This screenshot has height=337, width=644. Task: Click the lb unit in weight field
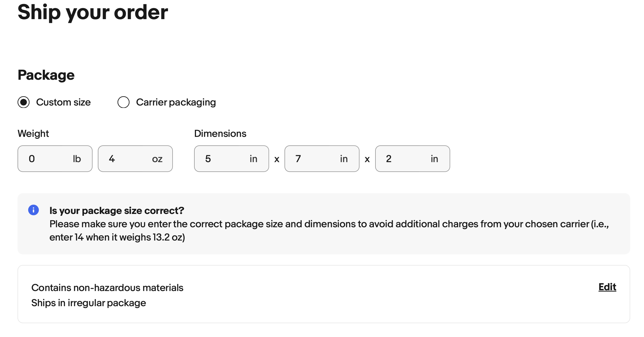coord(77,159)
